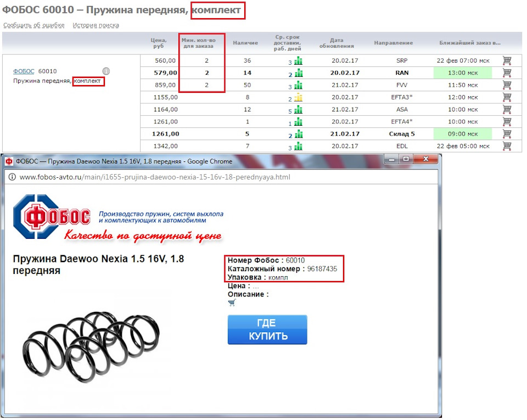This screenshot has width=527, height=420.
Task: Click the Ср. срок доставки column header
Action: pyautogui.click(x=287, y=43)
